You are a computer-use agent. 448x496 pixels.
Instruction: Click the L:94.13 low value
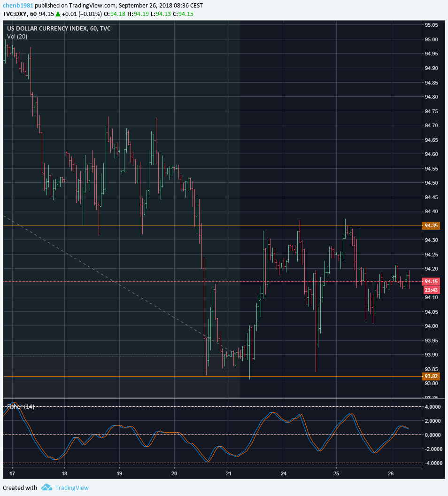click(x=161, y=14)
